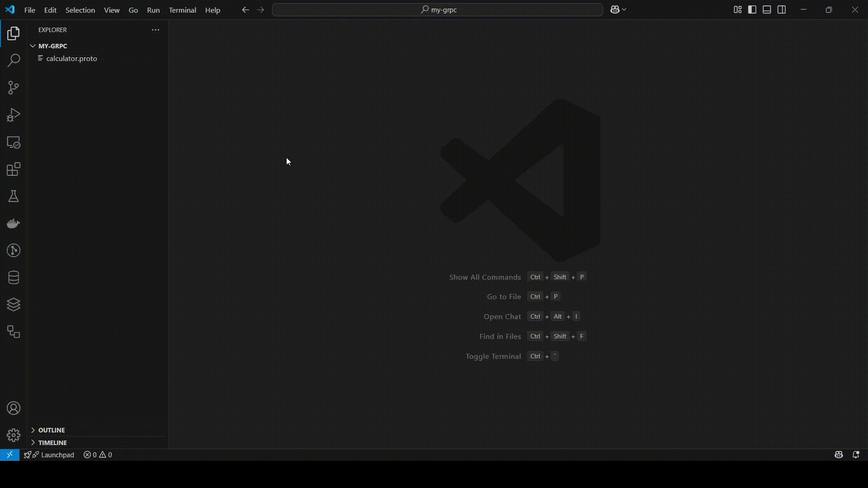Click the EXPLORER panel title
The height and width of the screenshot is (488, 868).
tap(52, 30)
